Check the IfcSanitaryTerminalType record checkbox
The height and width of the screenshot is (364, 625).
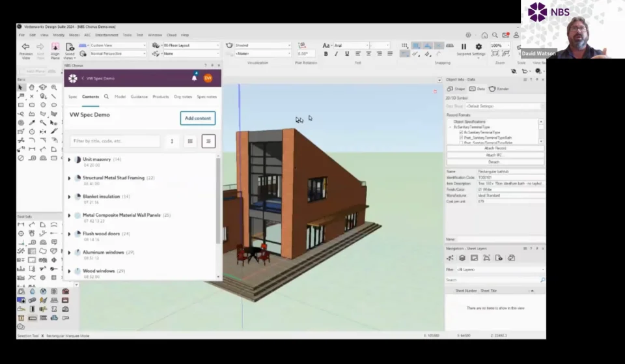click(x=462, y=132)
